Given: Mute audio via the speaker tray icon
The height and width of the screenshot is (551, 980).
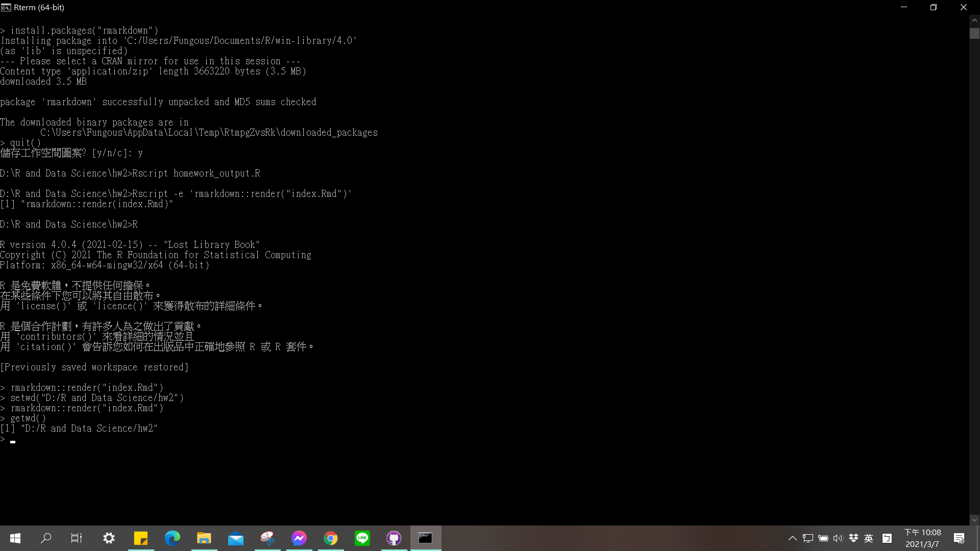Looking at the screenshot, I should [839, 538].
